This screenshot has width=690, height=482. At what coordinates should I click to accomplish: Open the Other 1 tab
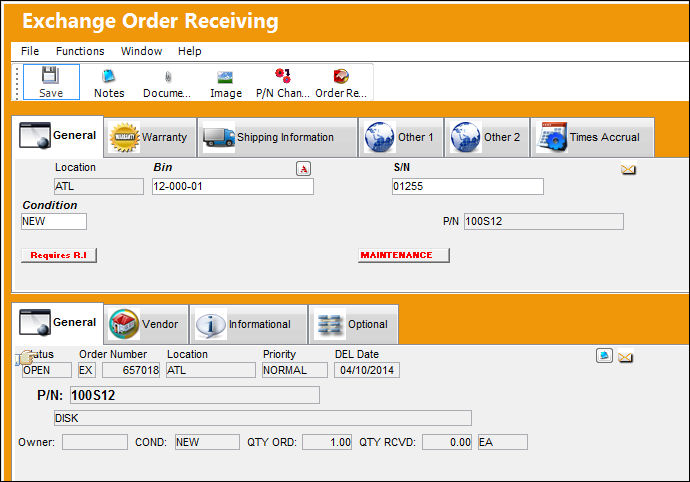400,137
